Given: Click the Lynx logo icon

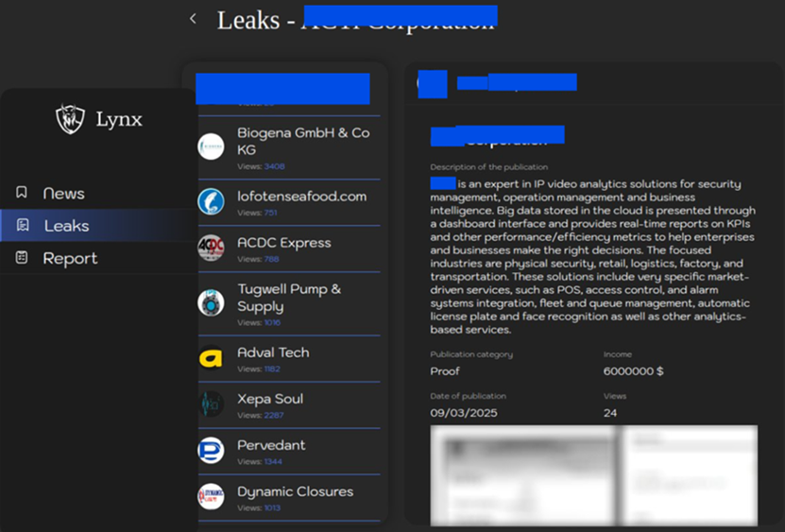Looking at the screenshot, I should [x=71, y=119].
